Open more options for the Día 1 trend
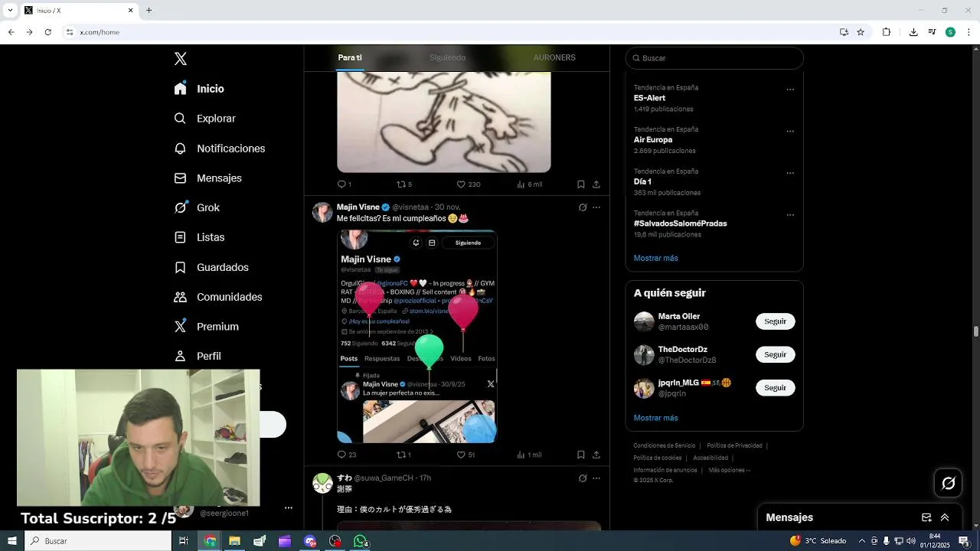The image size is (980, 551). tap(790, 173)
